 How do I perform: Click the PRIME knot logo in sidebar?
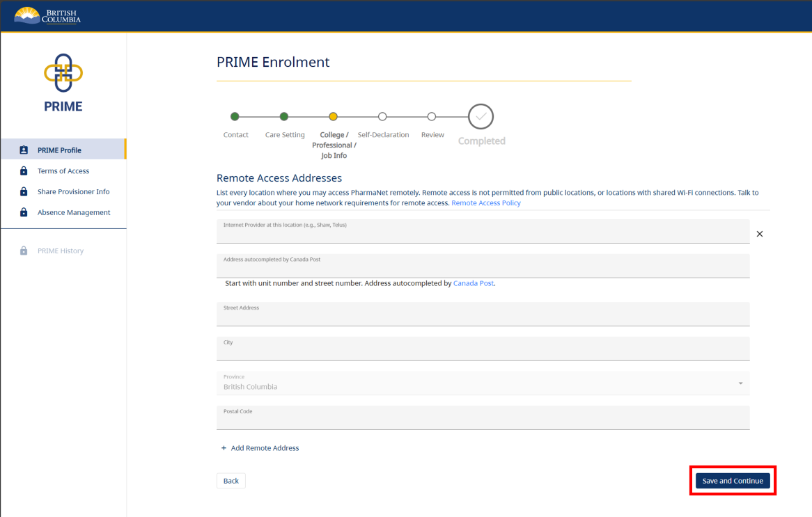[63, 73]
